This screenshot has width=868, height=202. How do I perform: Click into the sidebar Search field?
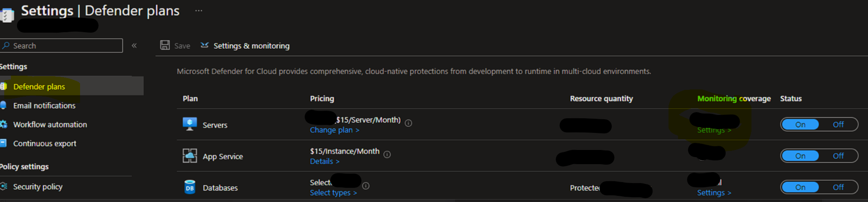point(62,45)
